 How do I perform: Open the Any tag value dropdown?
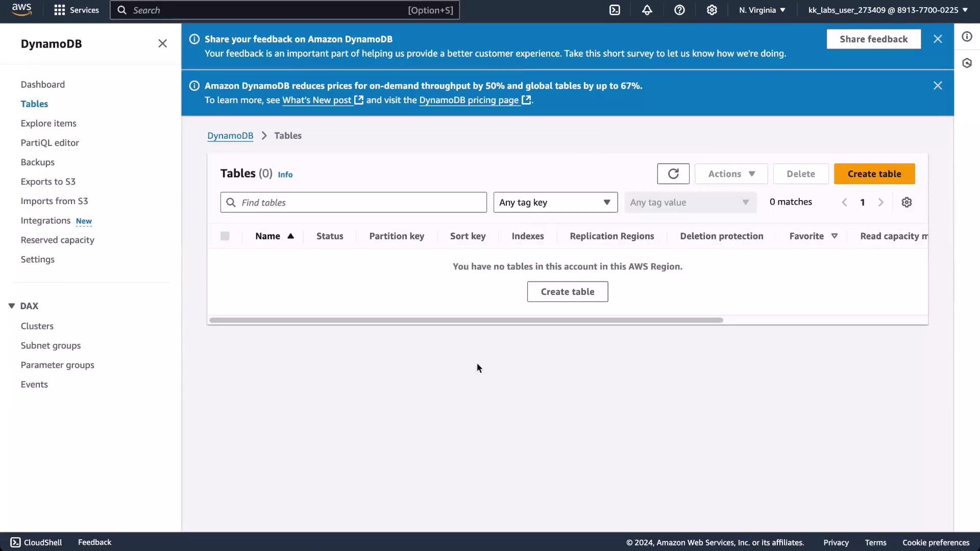[690, 203]
